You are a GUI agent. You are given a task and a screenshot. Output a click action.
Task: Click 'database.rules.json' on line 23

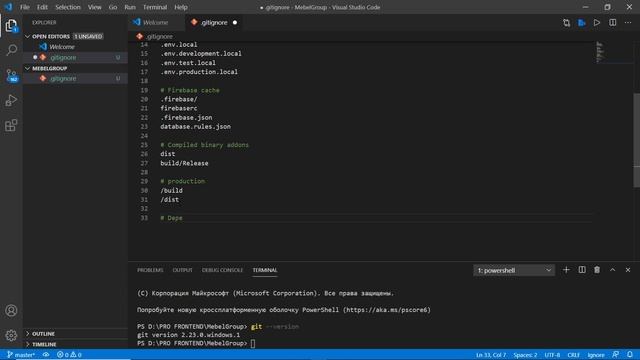tap(196, 127)
